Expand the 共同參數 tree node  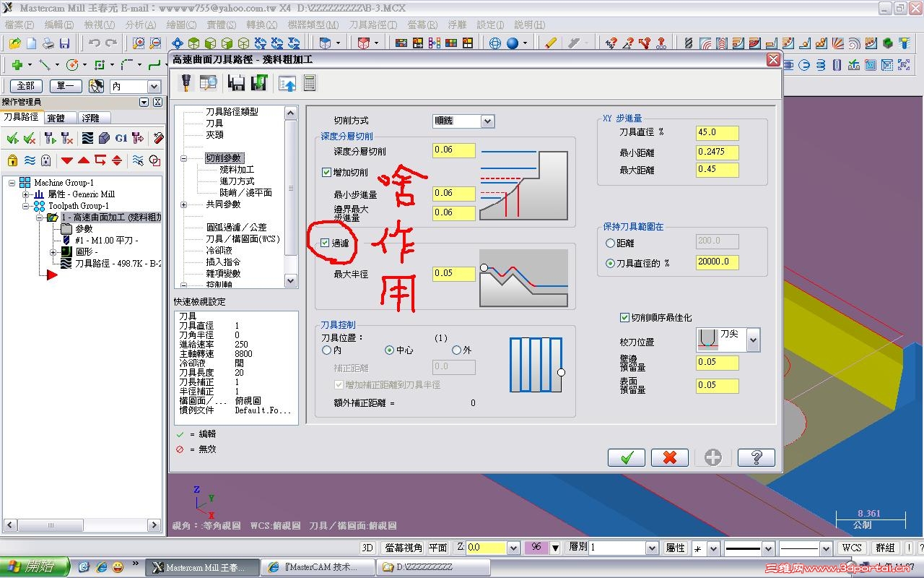183,204
